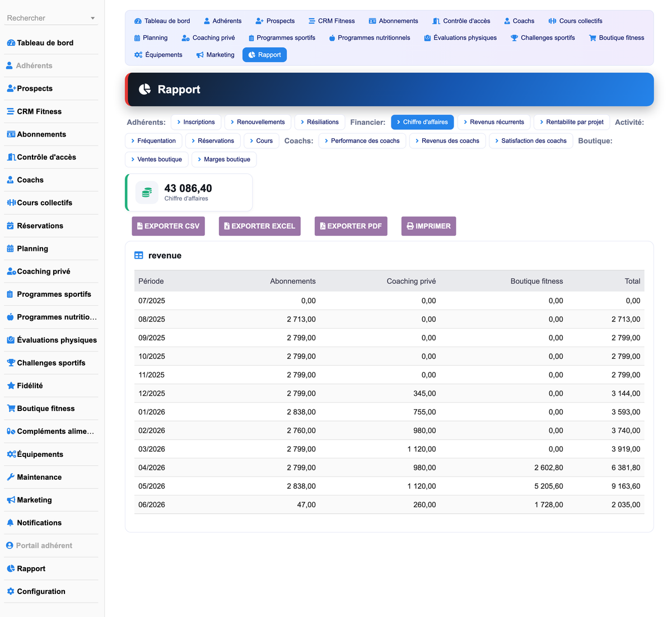Click the Boutique fitness cart icon in sidebar
Viewport: 672px width, 617px height.
(x=11, y=409)
